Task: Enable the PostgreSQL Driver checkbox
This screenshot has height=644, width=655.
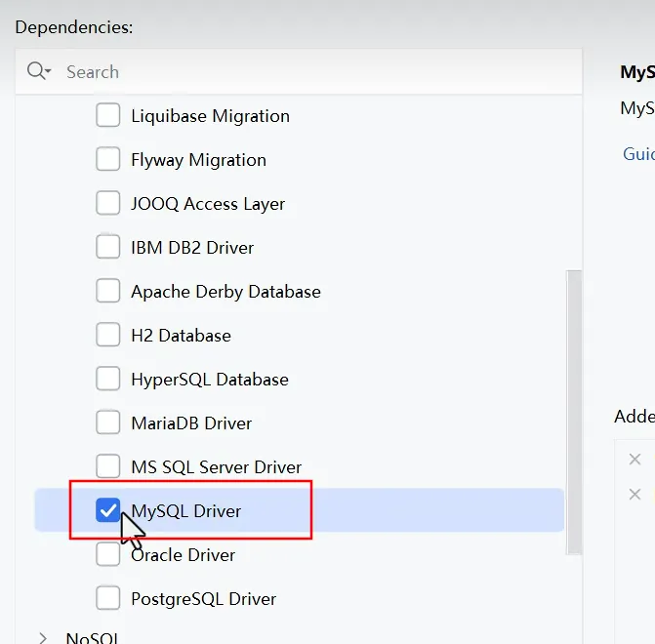Action: pyautogui.click(x=107, y=599)
